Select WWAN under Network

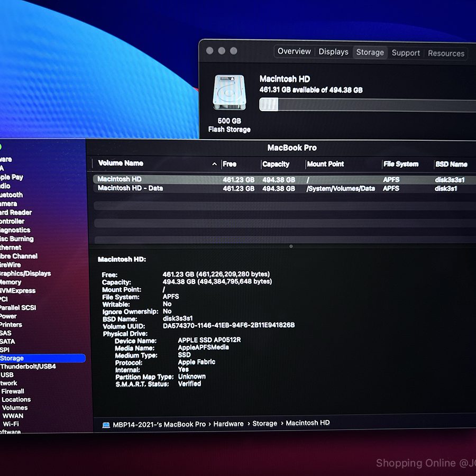(x=13, y=416)
